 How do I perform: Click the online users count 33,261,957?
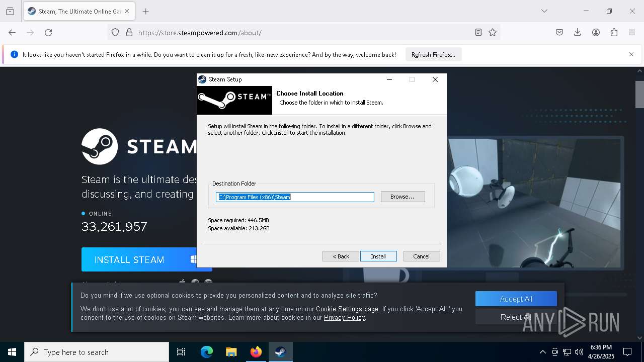click(x=114, y=227)
